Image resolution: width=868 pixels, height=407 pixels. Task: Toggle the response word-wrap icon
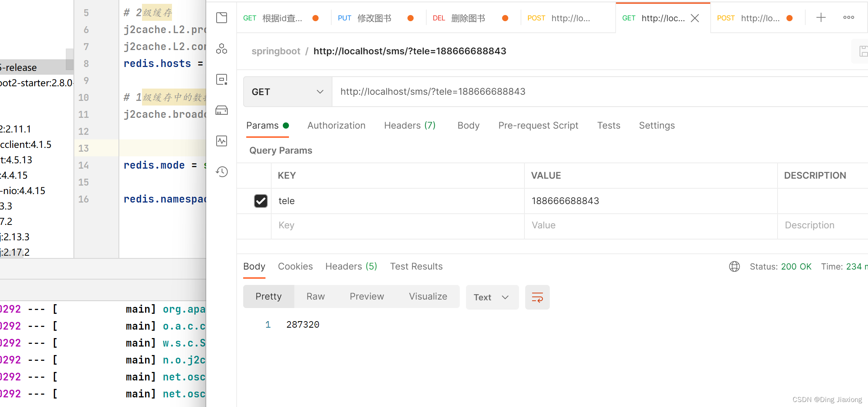pos(537,297)
